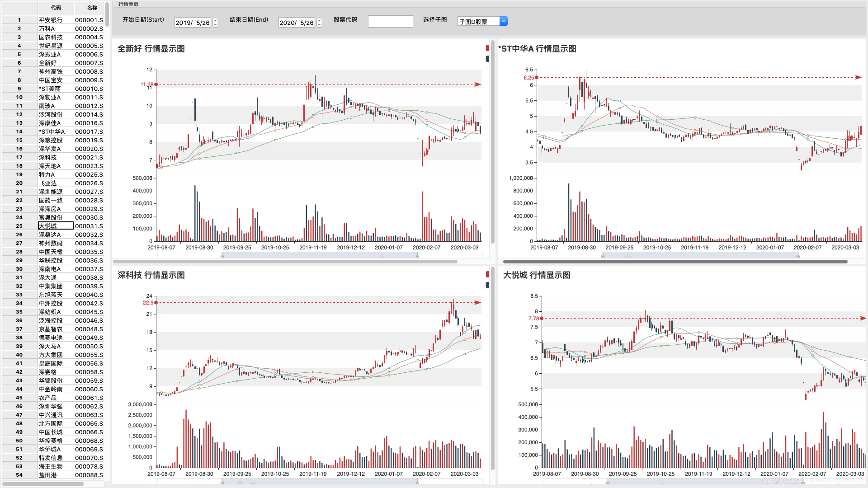Focus the 股票代码 stock code input
The height and width of the screenshot is (488, 868).
tap(390, 21)
